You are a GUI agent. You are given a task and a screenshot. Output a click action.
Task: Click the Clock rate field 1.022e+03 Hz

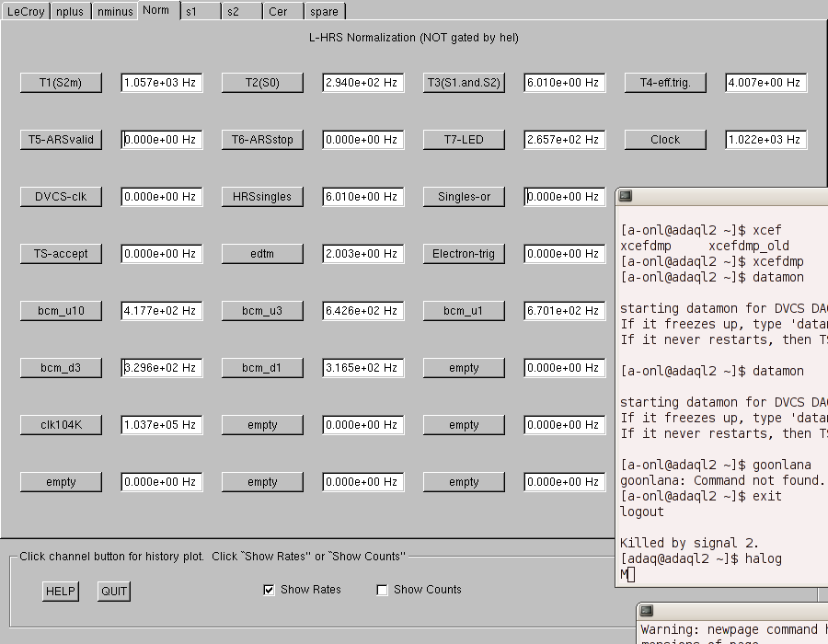(766, 140)
